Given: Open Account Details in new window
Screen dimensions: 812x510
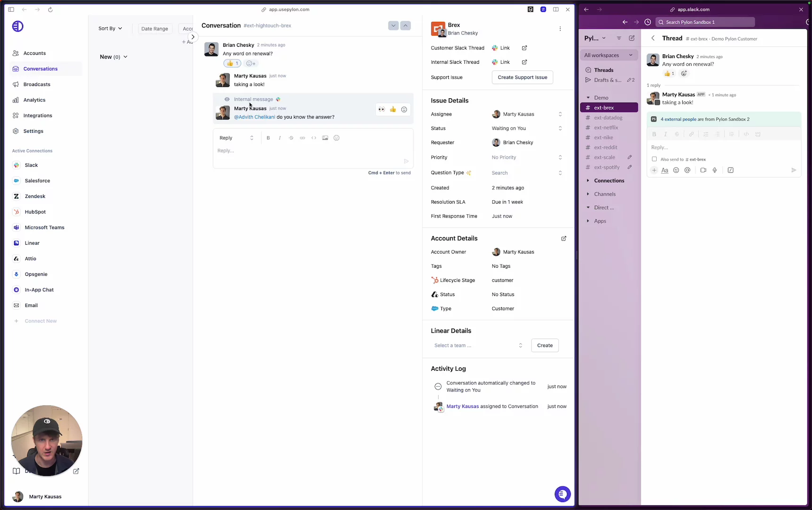Looking at the screenshot, I should coord(564,238).
